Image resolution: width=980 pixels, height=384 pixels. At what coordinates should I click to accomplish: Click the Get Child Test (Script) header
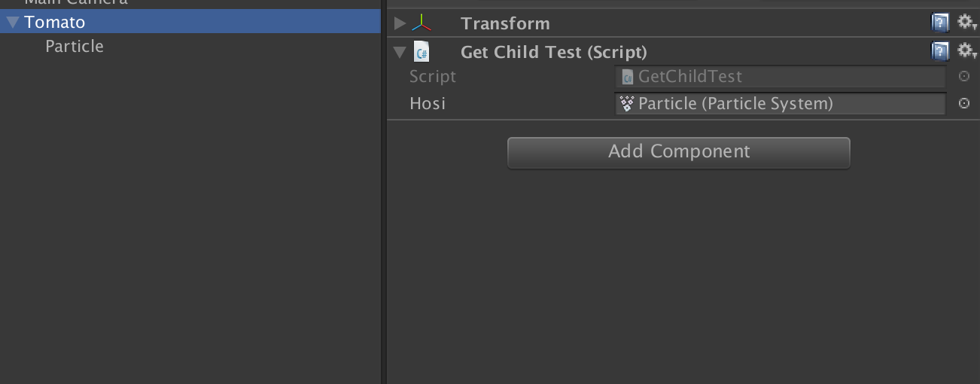(x=554, y=52)
